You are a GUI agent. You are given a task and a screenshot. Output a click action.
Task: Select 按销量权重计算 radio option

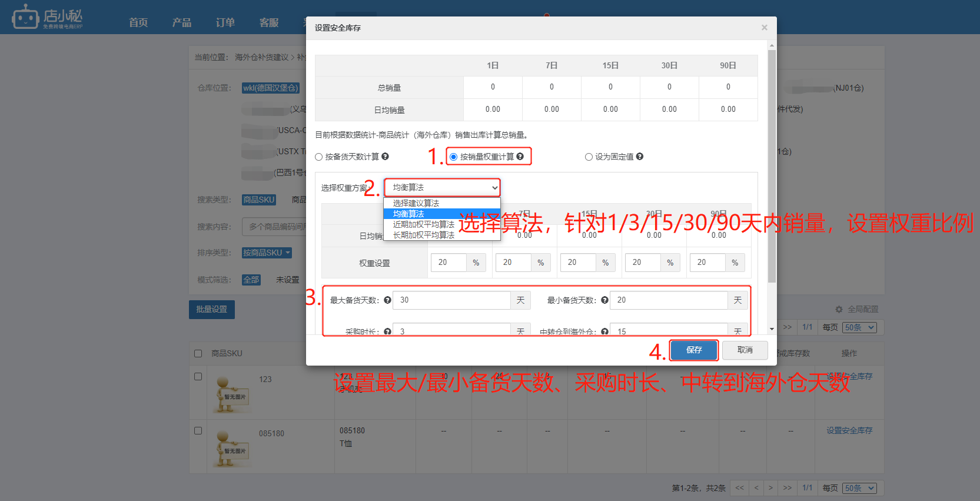coord(453,157)
